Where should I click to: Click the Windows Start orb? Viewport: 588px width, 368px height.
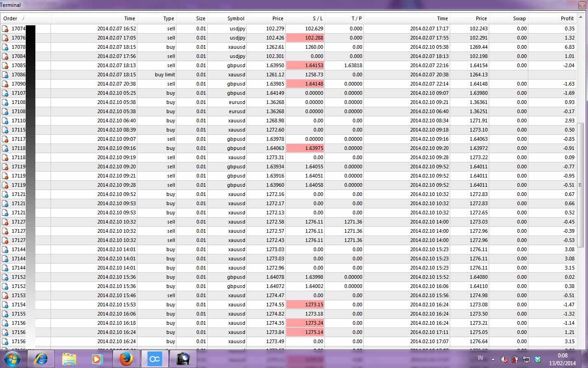(x=12, y=359)
